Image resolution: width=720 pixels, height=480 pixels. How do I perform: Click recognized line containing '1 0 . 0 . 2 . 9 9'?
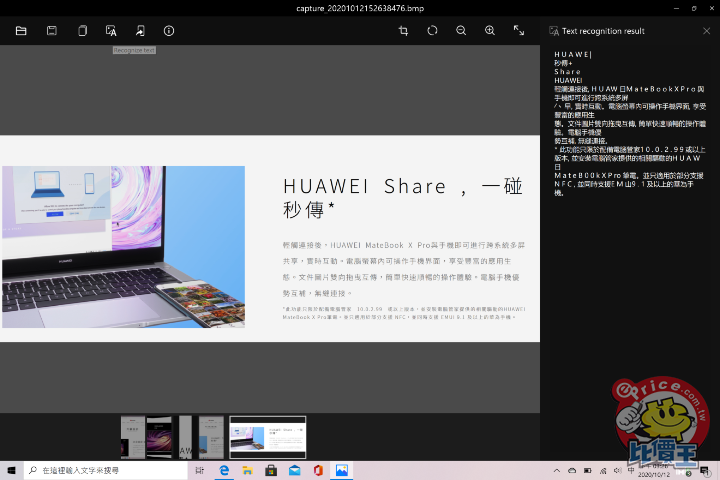pos(630,150)
